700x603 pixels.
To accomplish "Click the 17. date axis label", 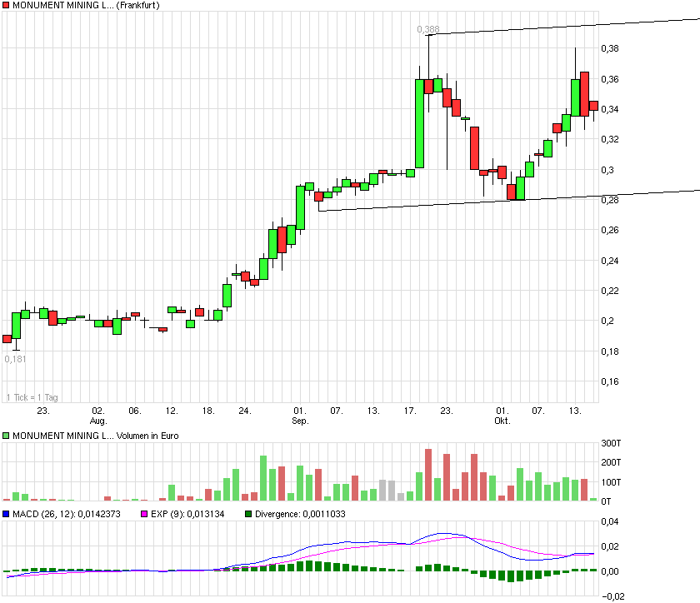I will [410, 411].
